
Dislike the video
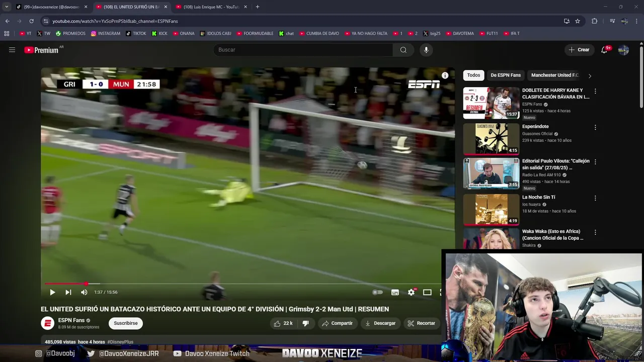[x=305, y=323]
